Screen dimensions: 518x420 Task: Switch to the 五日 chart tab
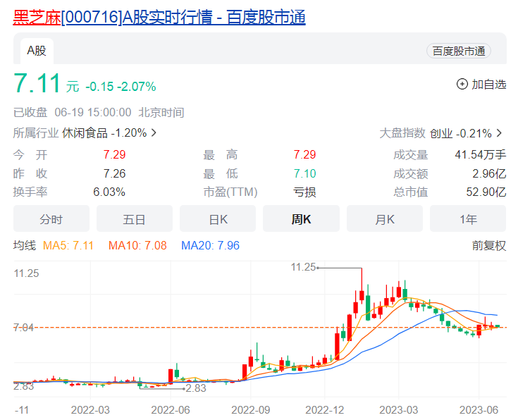pyautogui.click(x=135, y=218)
